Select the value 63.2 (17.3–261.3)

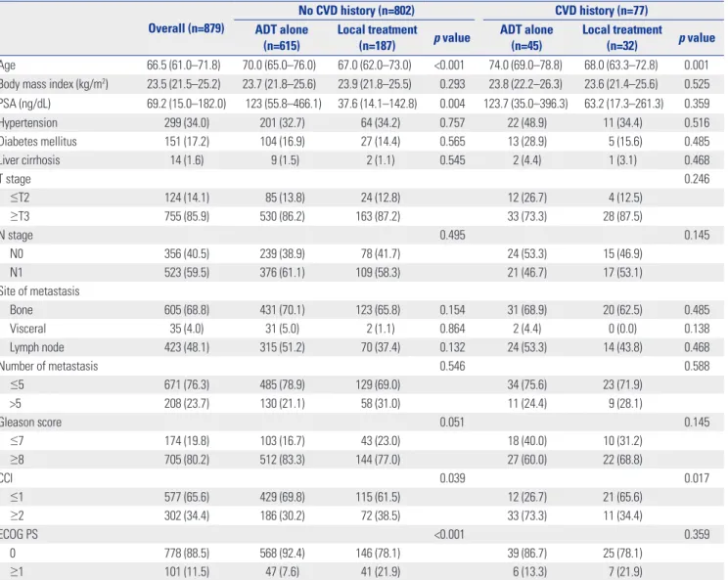(x=624, y=104)
